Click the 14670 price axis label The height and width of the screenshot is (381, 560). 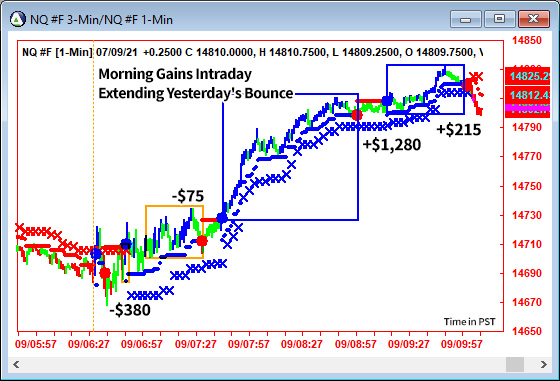[527, 302]
